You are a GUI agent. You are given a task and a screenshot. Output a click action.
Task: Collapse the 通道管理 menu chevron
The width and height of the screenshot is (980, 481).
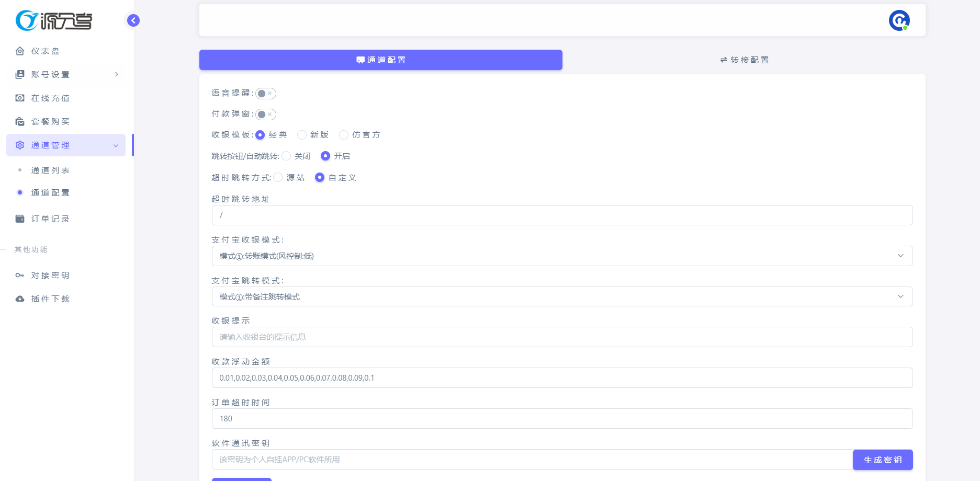click(116, 145)
